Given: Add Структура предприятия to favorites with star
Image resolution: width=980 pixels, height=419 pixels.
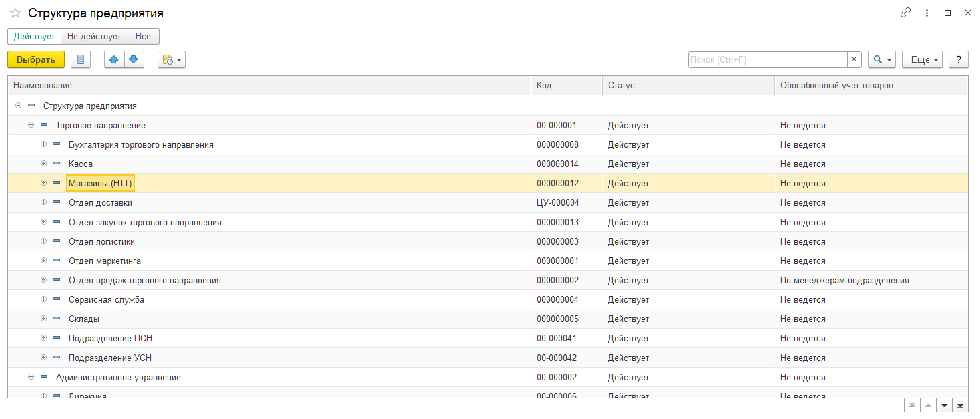Looking at the screenshot, I should (x=15, y=13).
